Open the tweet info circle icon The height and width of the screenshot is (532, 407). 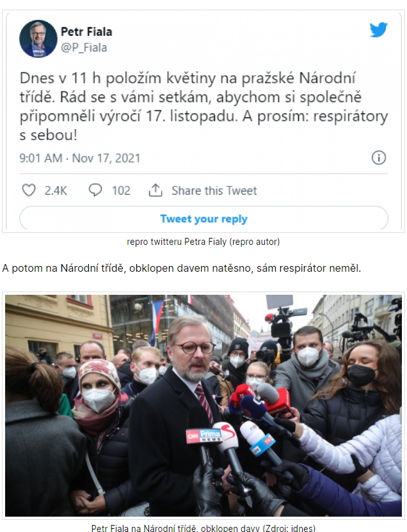coord(379,158)
